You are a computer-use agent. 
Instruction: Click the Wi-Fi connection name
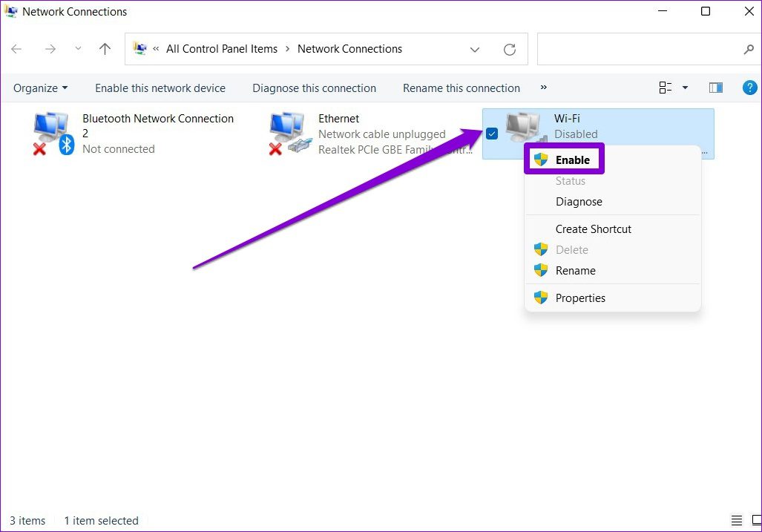[x=567, y=119]
